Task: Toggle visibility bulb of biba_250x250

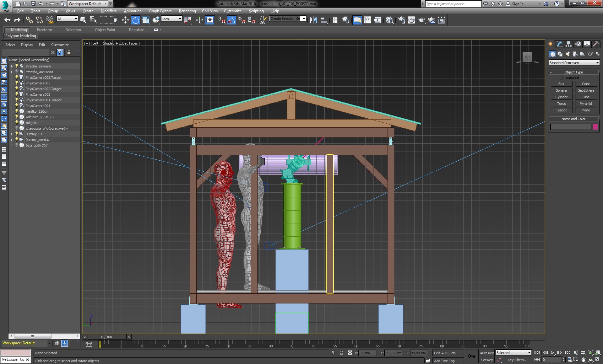Action: click(x=17, y=145)
